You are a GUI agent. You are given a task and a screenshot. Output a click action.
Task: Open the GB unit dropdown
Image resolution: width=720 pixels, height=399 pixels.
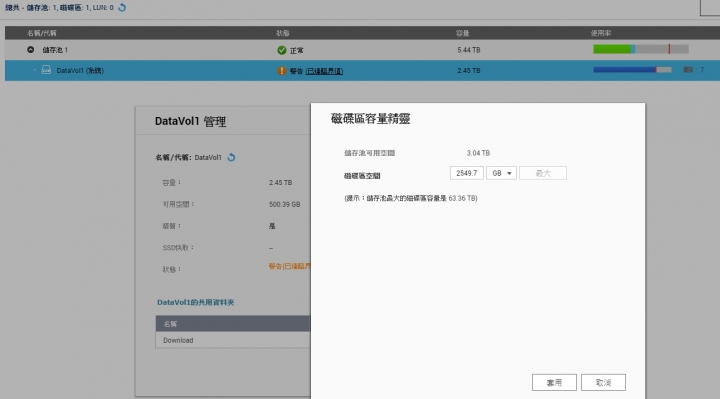point(501,173)
